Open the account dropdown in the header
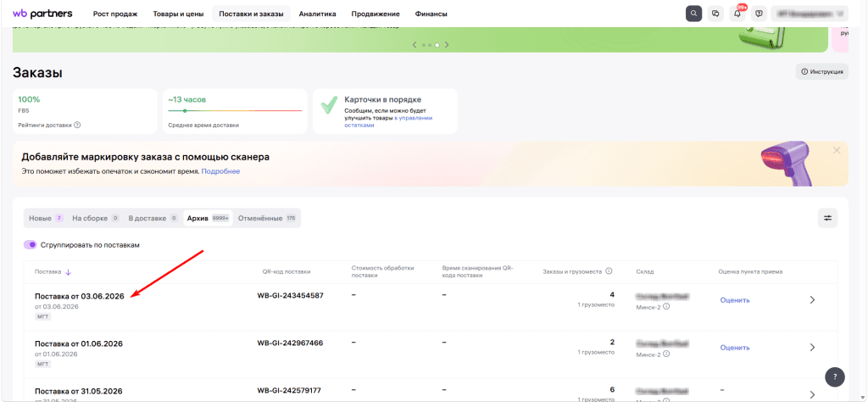This screenshot has width=868, height=402. click(810, 14)
